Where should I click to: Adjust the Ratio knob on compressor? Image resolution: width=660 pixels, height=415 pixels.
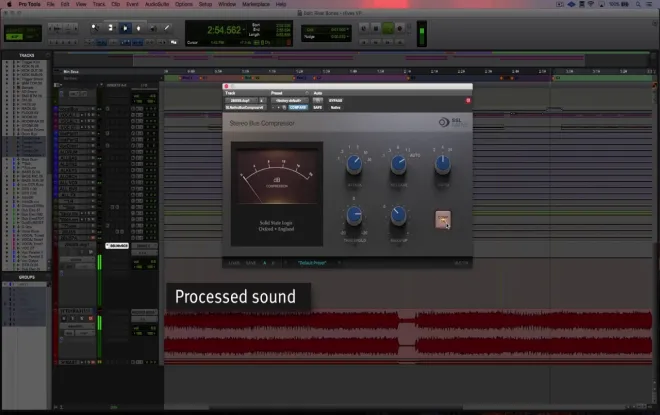pos(442,165)
